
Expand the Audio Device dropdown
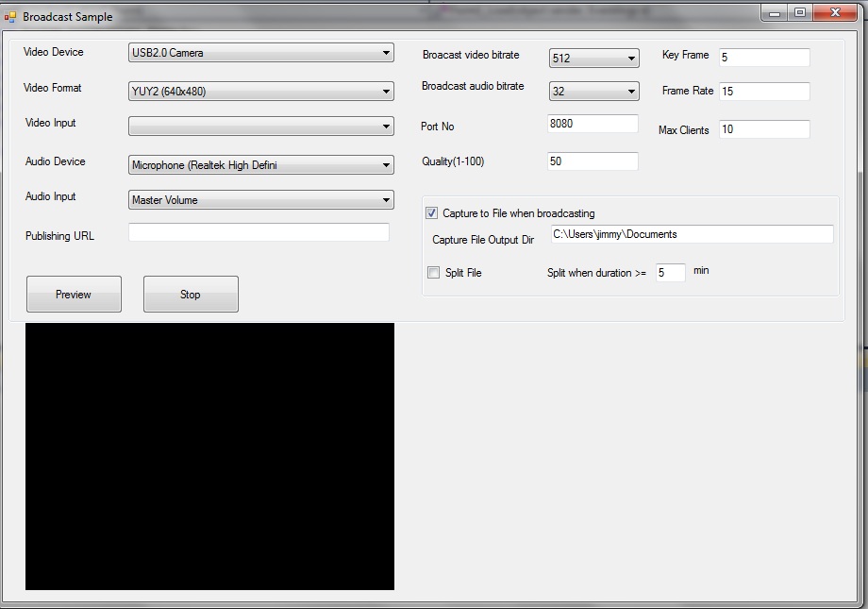[x=260, y=165]
